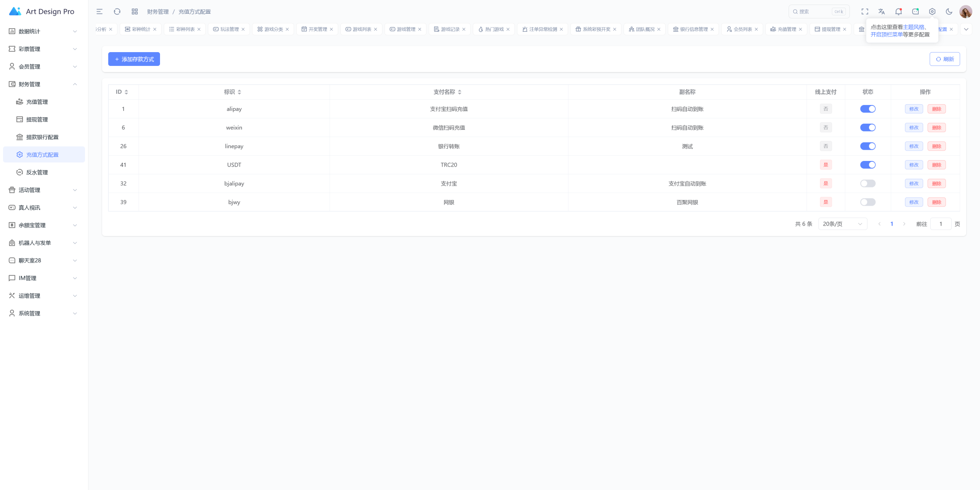
Task: Click 修改 for the alipay row
Action: [914, 109]
